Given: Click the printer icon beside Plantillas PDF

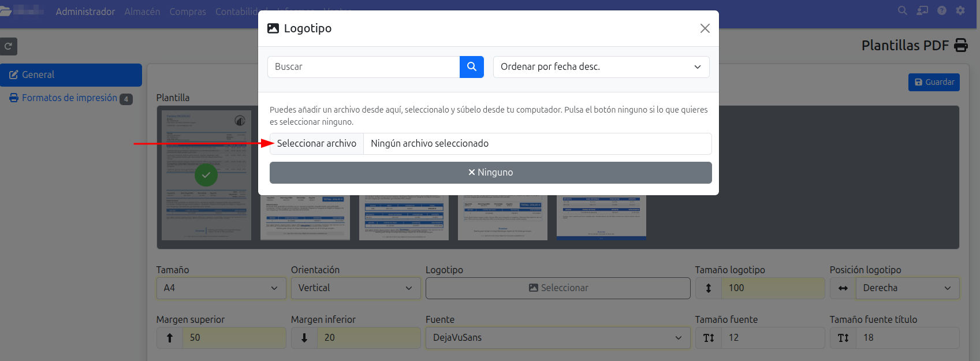Looking at the screenshot, I should (961, 45).
